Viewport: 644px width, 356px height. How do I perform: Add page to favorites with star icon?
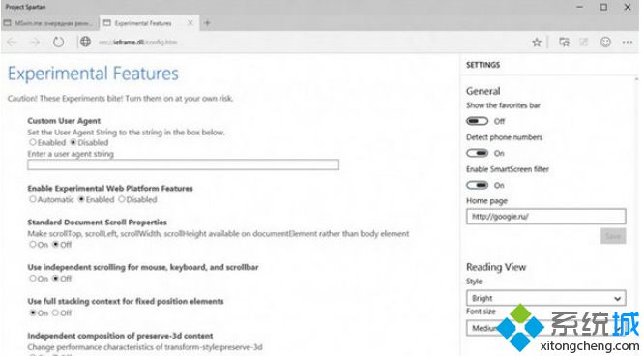pos(537,42)
